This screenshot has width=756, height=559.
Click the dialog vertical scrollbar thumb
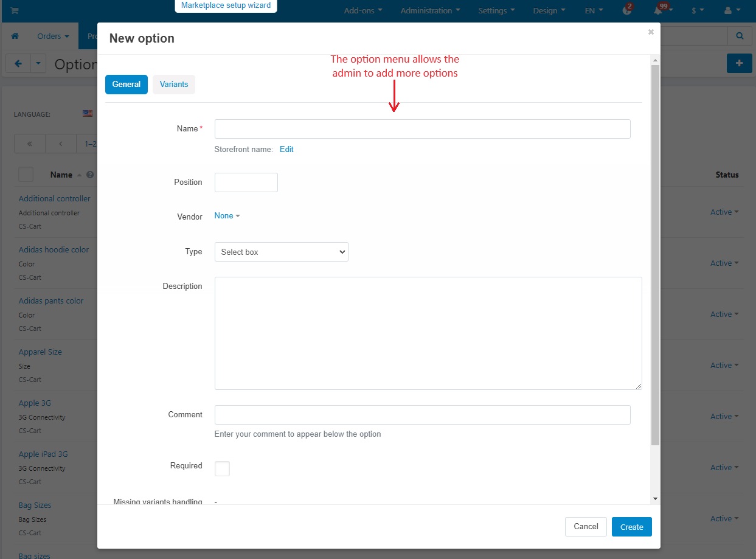tap(655, 255)
